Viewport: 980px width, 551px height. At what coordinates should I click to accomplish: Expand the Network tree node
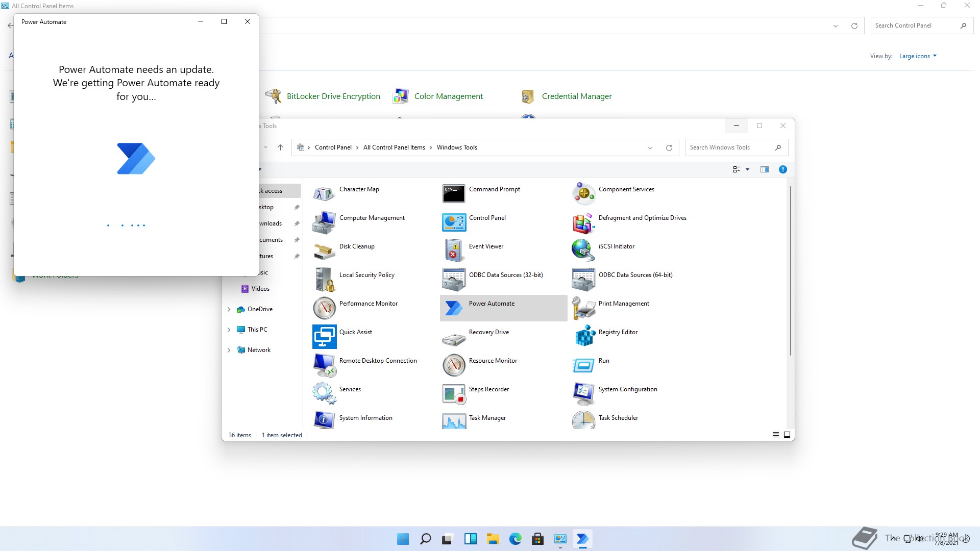pyautogui.click(x=229, y=350)
